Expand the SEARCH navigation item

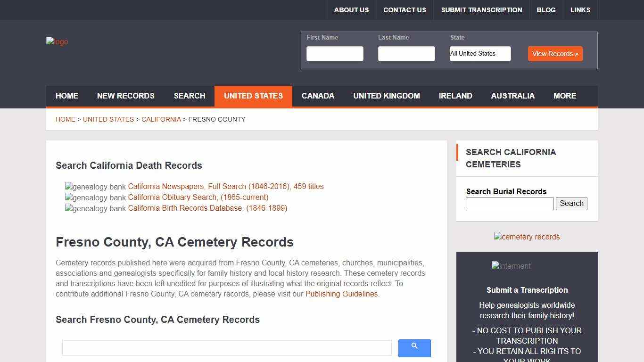190,96
